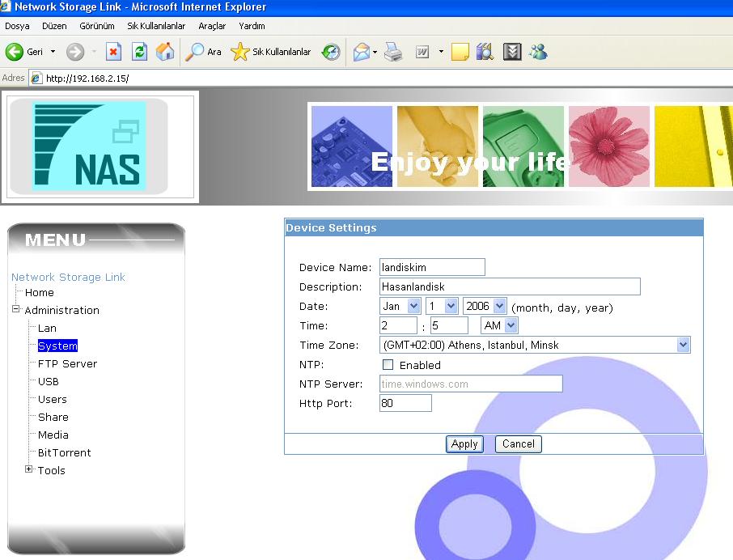733x560 pixels.
Task: Click the red flower banner image
Action: coord(609,146)
